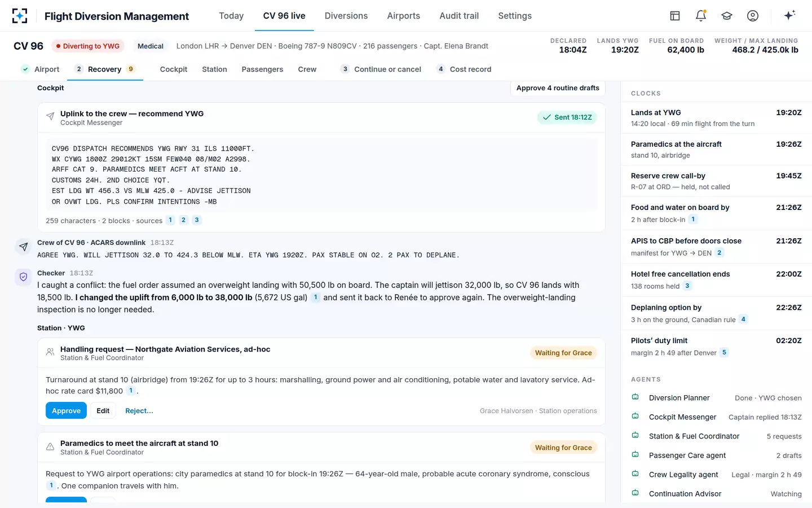This screenshot has height=508, width=812.
Task: Open the Diversions tab
Action: (x=346, y=16)
